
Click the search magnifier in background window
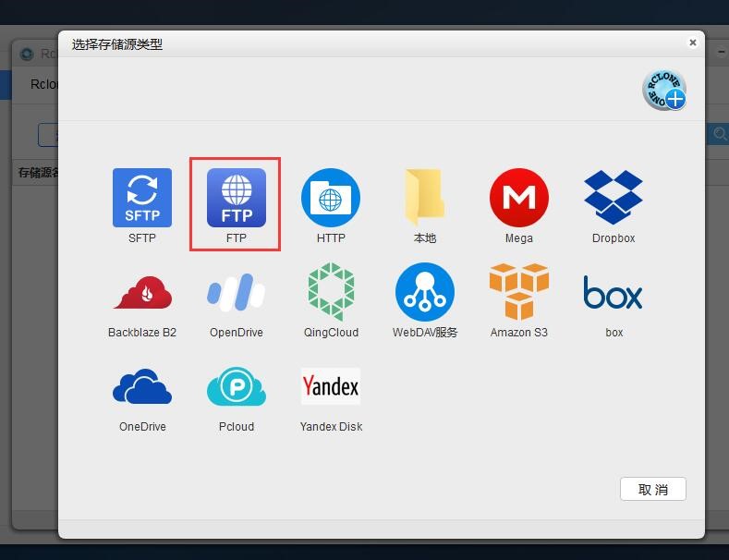point(720,134)
